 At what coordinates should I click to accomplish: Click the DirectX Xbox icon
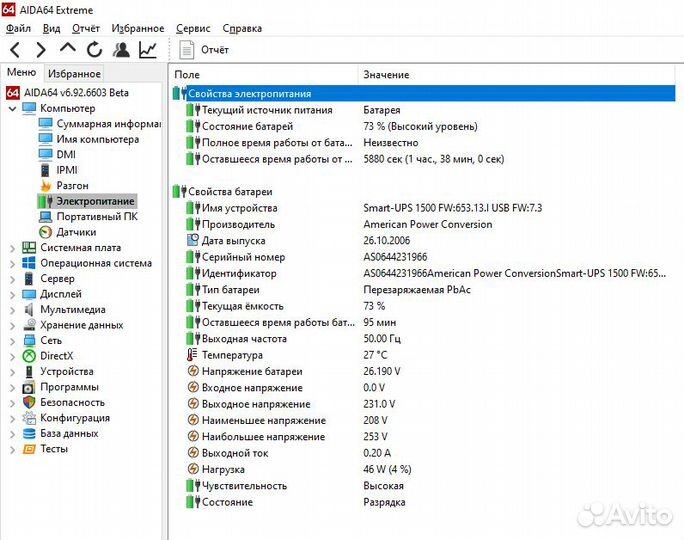29,356
